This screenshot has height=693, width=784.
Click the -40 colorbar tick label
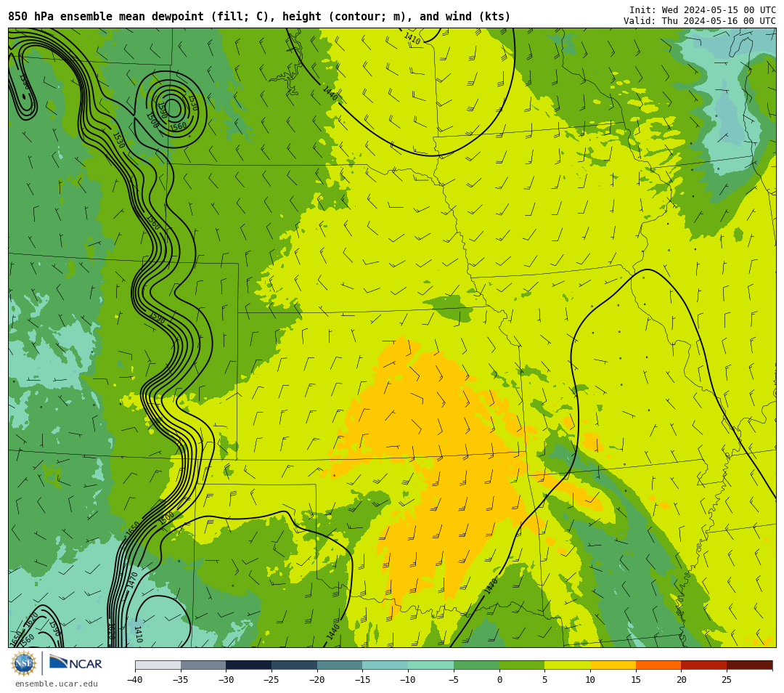coord(135,679)
